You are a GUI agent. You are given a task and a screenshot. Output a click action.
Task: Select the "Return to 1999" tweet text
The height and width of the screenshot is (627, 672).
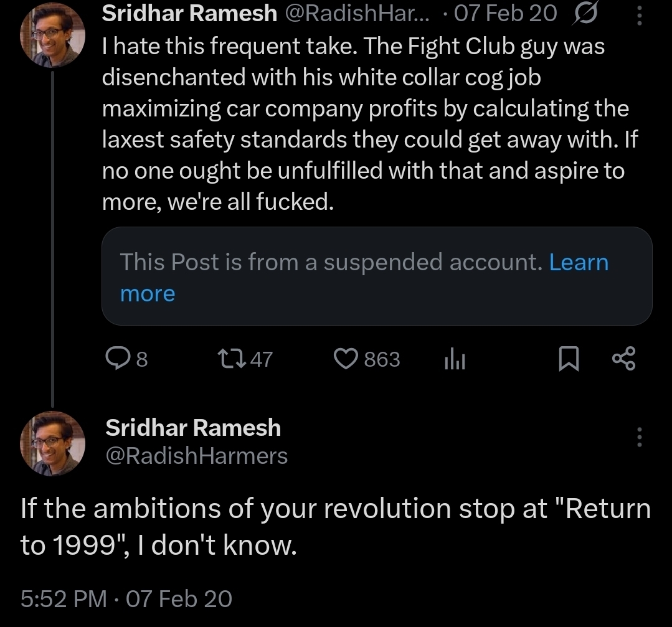coord(335,527)
